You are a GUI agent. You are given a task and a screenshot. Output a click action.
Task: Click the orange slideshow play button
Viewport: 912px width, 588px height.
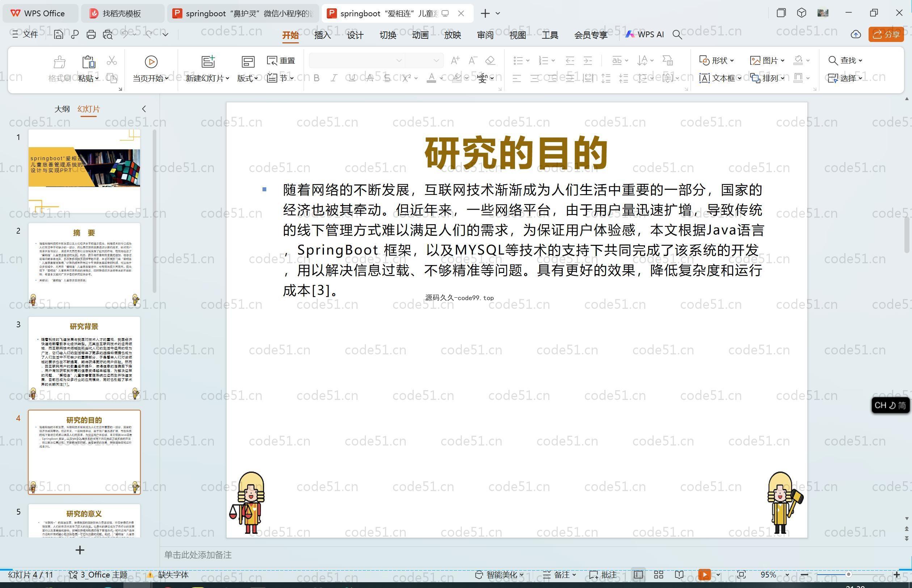[704, 575]
